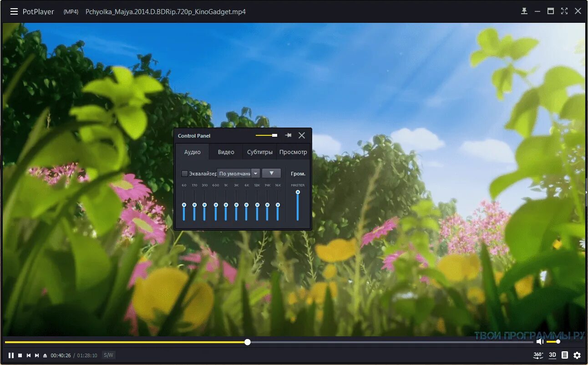Click the file name in title bar

click(x=166, y=11)
